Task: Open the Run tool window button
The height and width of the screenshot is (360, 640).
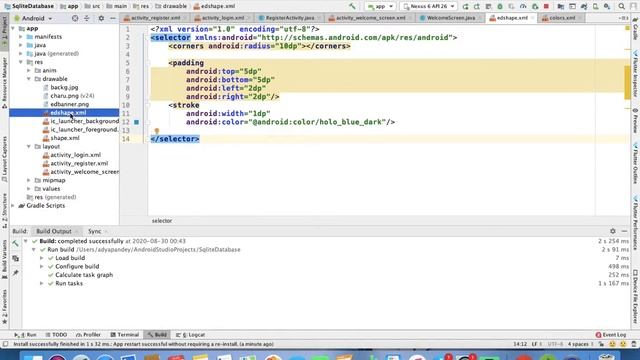Action: tap(25, 335)
